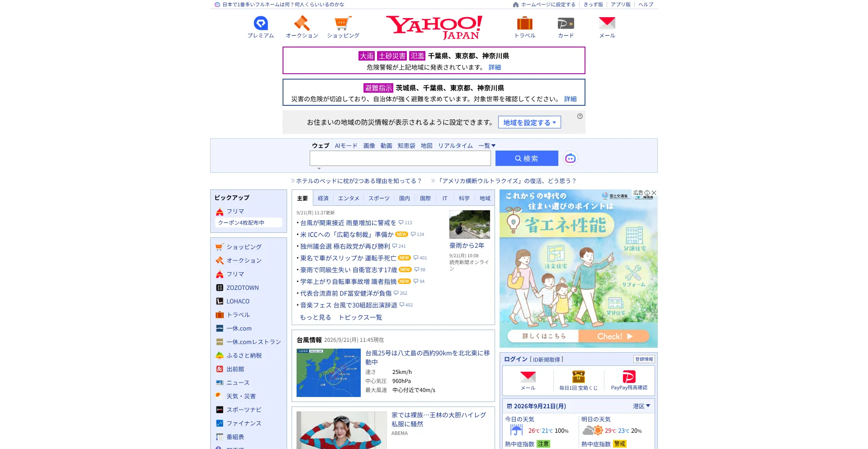Open 家では裸族…王林の大胆ハイレグ article

pyautogui.click(x=439, y=419)
